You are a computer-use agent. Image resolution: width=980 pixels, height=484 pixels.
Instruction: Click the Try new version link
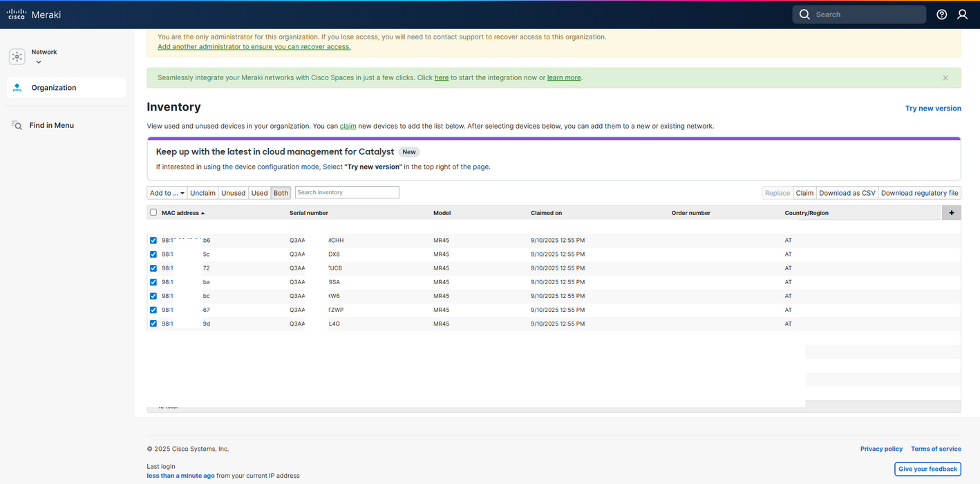pyautogui.click(x=932, y=108)
